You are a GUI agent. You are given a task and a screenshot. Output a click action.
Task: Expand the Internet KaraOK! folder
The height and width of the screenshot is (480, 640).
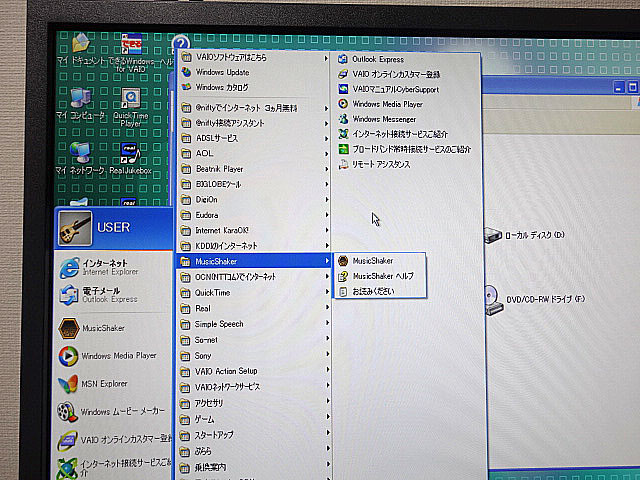(x=254, y=231)
